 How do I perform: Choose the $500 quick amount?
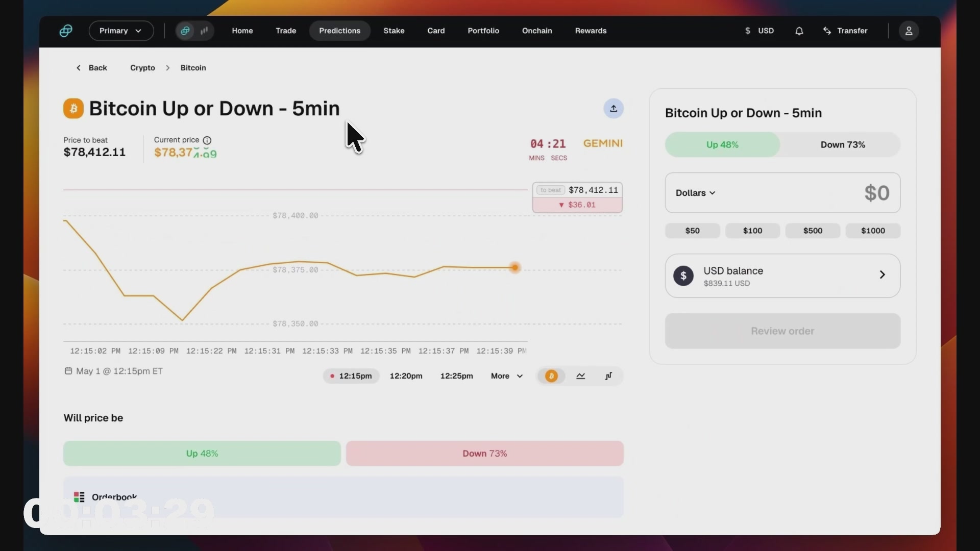813,231
